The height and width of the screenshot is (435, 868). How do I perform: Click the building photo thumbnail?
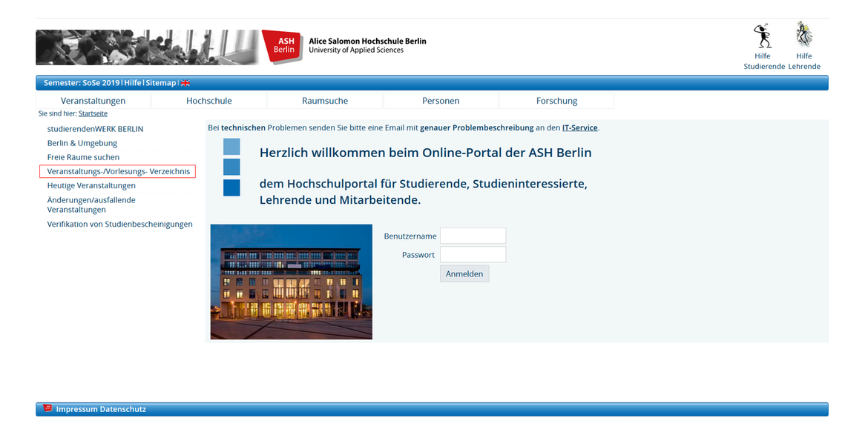click(x=291, y=282)
